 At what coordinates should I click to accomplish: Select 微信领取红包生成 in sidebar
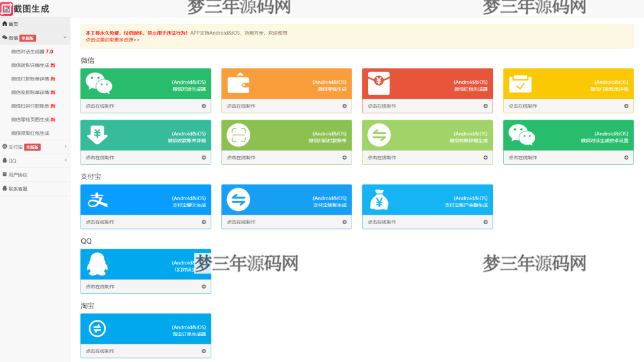coord(30,133)
